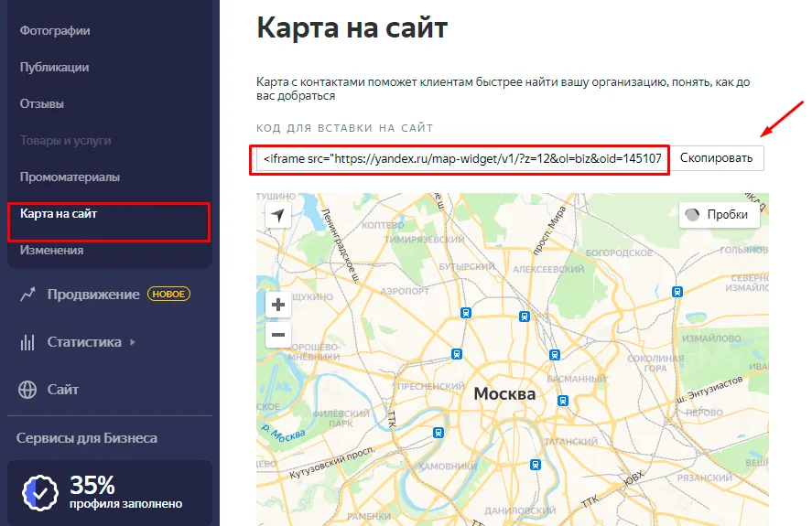
Task: Click the Даниловский district label
Action: (520, 510)
